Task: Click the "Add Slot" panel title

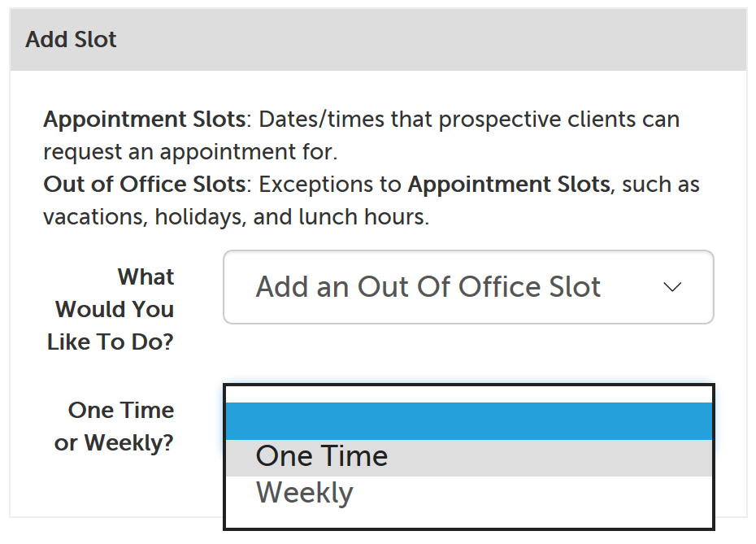Action: (x=72, y=39)
